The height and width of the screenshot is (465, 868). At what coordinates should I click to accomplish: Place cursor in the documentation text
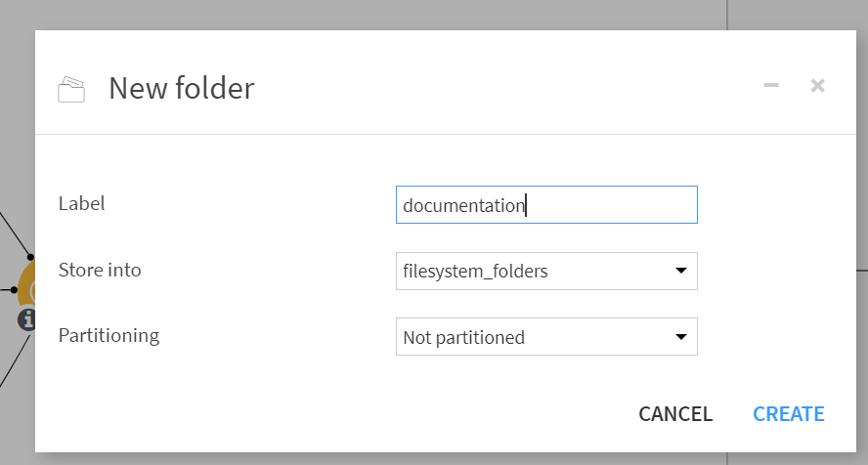tap(463, 206)
